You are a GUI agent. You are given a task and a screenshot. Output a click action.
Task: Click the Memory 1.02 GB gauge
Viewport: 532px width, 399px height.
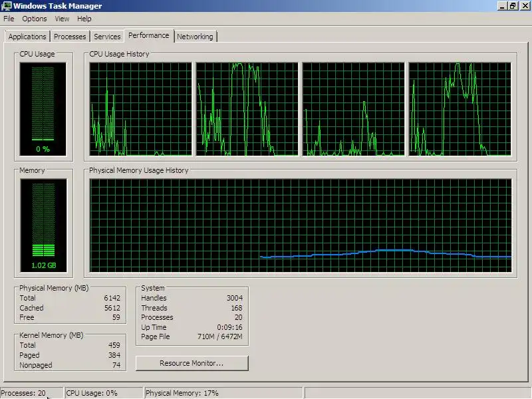43,225
